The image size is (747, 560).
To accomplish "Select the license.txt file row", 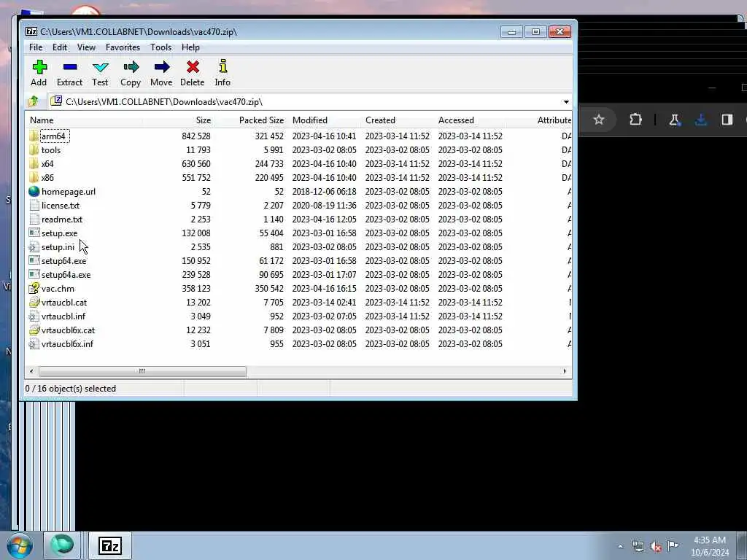I will (298, 205).
